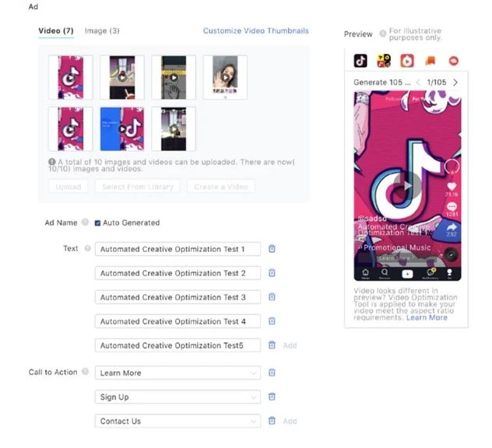Select the TikTok app icon in Preview
The width and height of the screenshot is (492, 448).
pos(360,61)
